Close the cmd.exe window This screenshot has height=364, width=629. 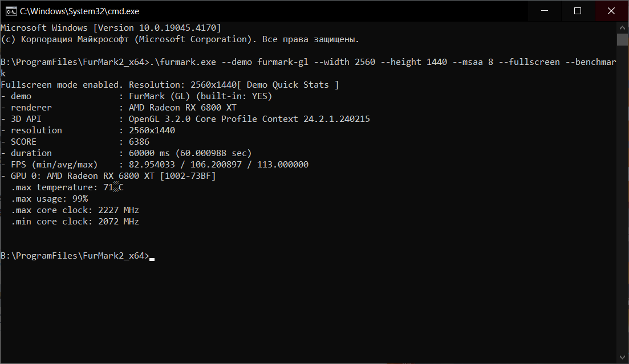pos(611,11)
